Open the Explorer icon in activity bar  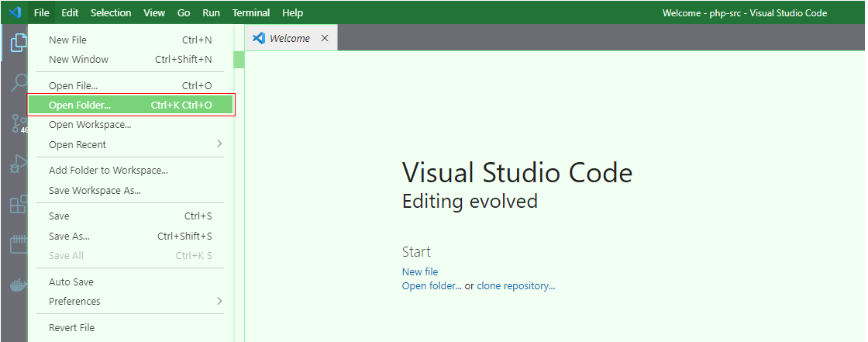pyautogui.click(x=19, y=43)
